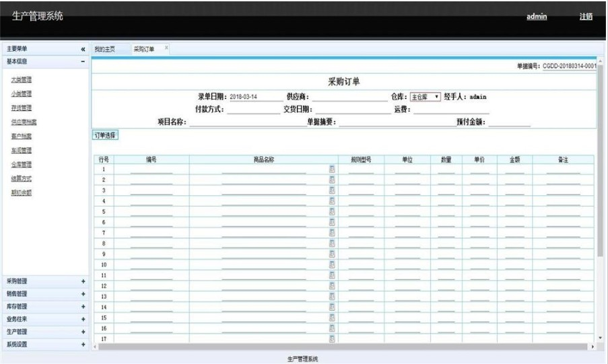
Task: Open product picker icon in row 3
Action: 332,190
